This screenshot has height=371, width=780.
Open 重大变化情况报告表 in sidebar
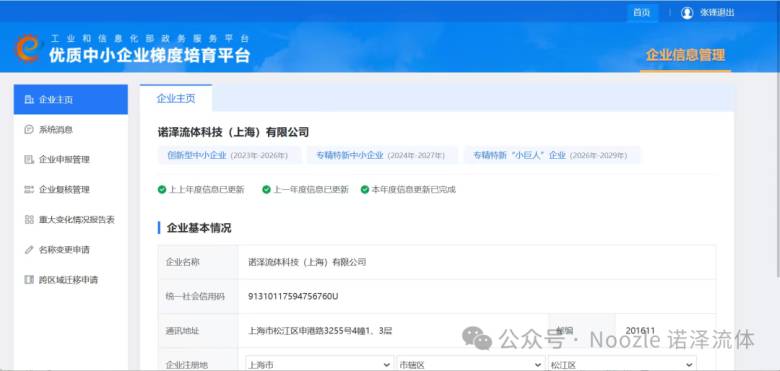(71, 219)
